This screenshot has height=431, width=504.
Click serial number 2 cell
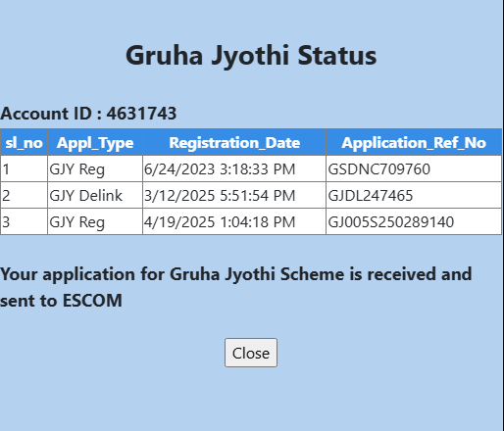[24, 195]
